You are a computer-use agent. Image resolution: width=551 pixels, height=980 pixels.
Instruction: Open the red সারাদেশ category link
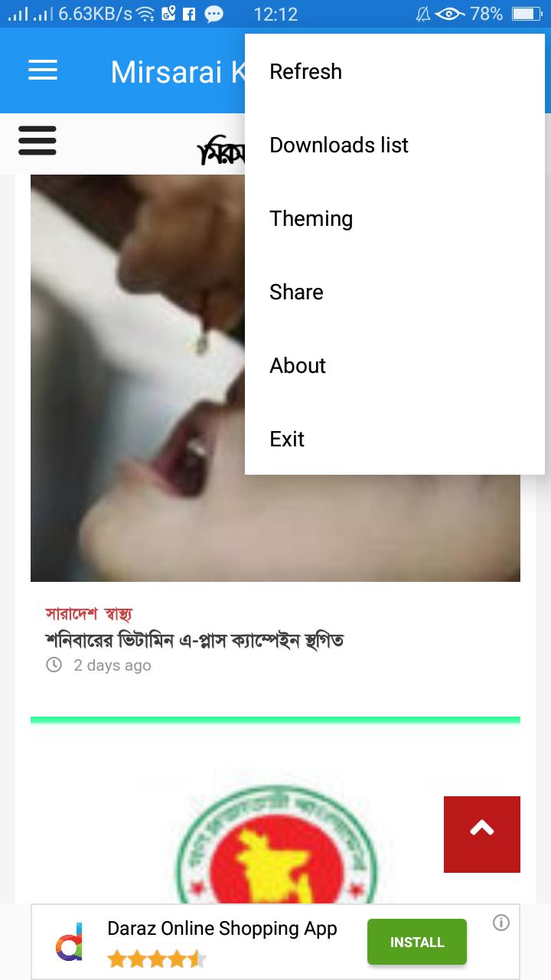(71, 613)
